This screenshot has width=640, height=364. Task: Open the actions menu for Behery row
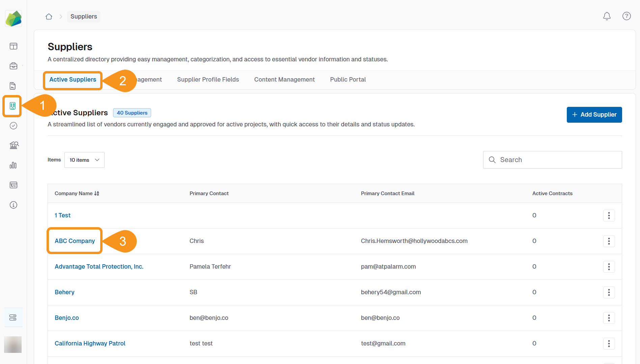click(x=609, y=292)
